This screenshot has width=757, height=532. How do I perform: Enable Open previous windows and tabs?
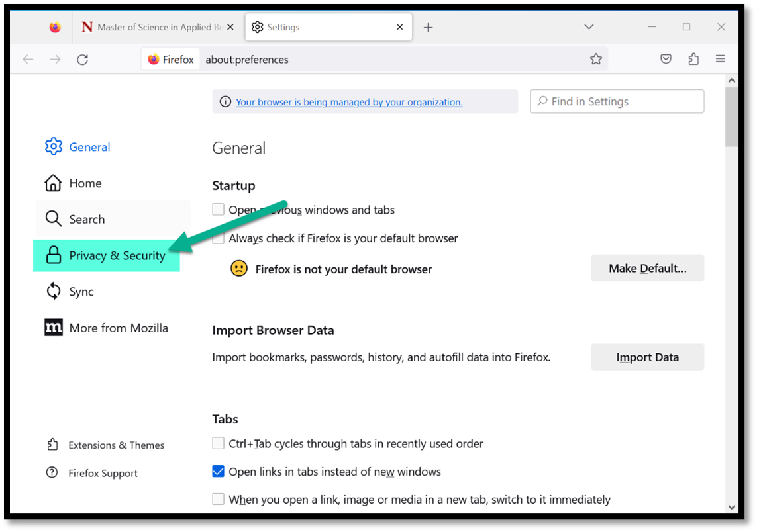[x=219, y=210]
